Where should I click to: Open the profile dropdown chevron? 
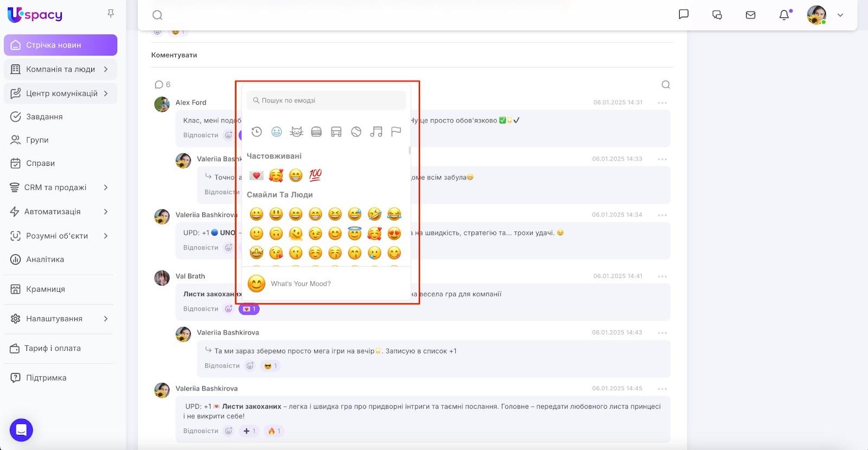point(840,15)
